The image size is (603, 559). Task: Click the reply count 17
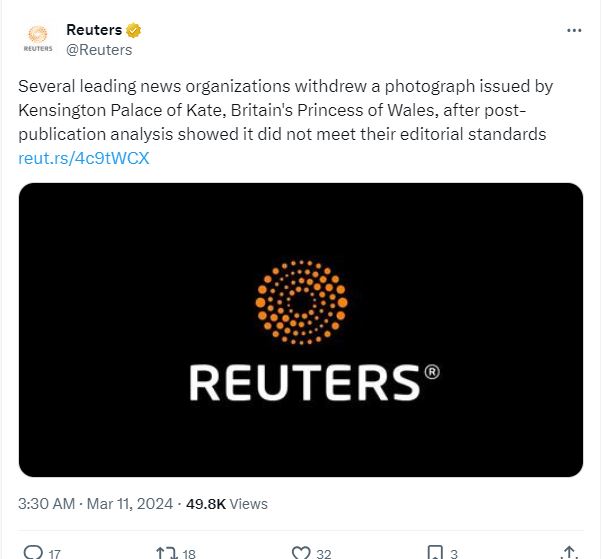point(55,552)
